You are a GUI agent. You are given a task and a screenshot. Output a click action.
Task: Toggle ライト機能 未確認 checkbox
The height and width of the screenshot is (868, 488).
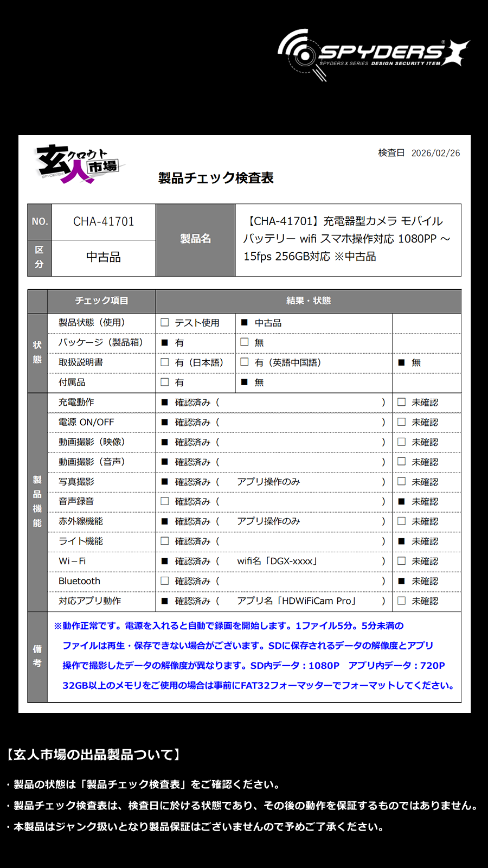(402, 541)
